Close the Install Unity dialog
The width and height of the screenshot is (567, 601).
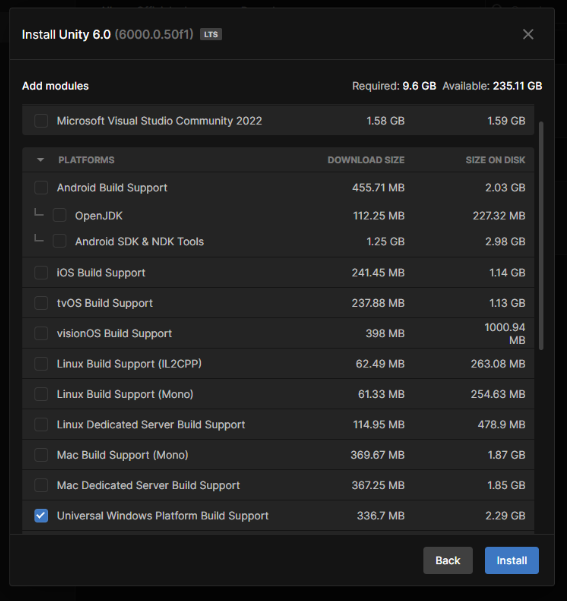[528, 34]
